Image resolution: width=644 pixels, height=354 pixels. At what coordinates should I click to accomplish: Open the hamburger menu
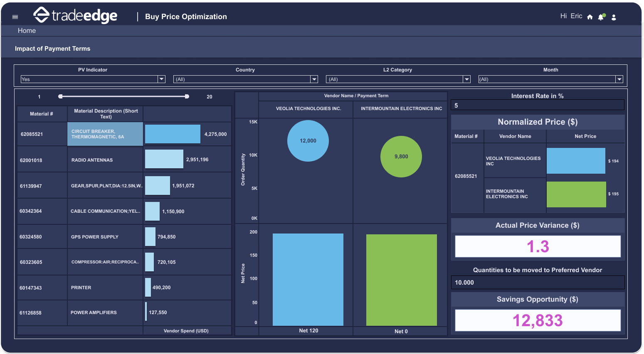click(15, 17)
